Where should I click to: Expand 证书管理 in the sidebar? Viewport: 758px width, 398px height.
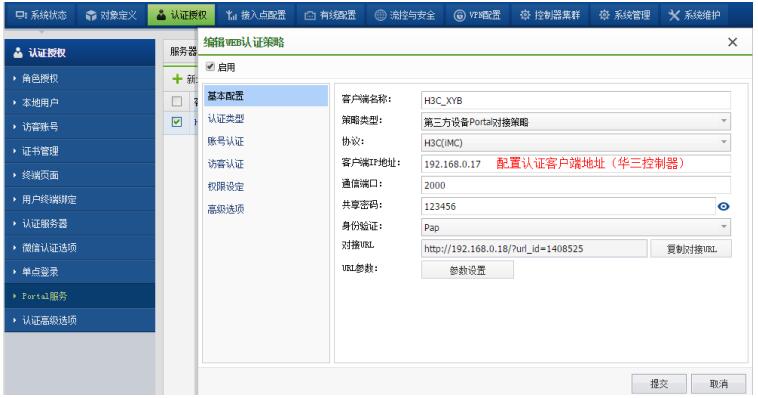coord(80,151)
